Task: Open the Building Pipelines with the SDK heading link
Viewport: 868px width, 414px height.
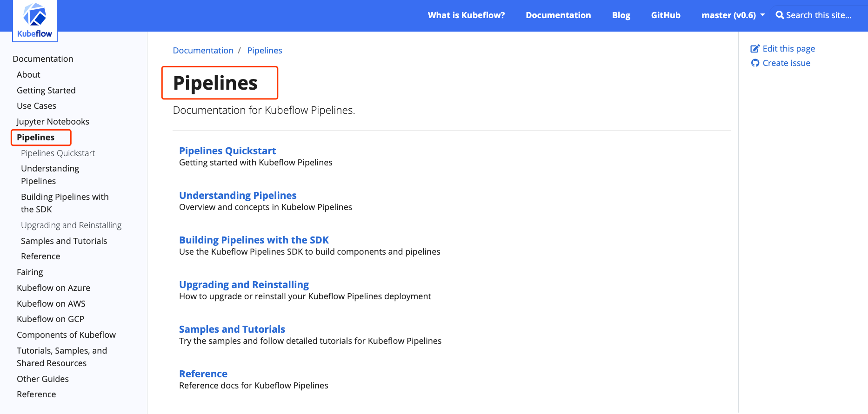Action: click(254, 240)
